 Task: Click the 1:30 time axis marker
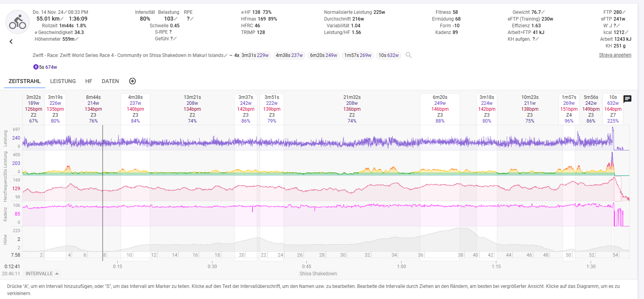[x=591, y=267]
